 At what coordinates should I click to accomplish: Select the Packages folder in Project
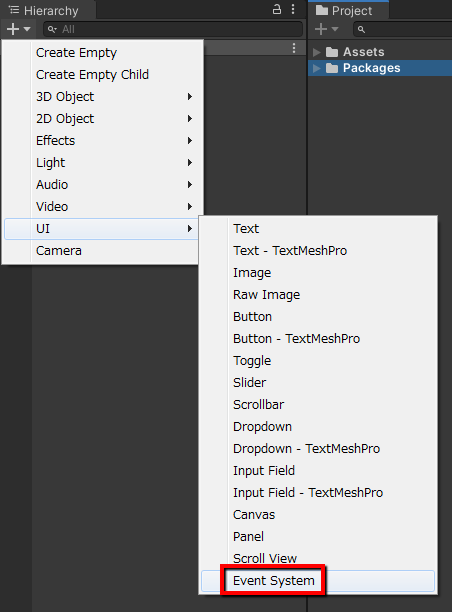380,68
